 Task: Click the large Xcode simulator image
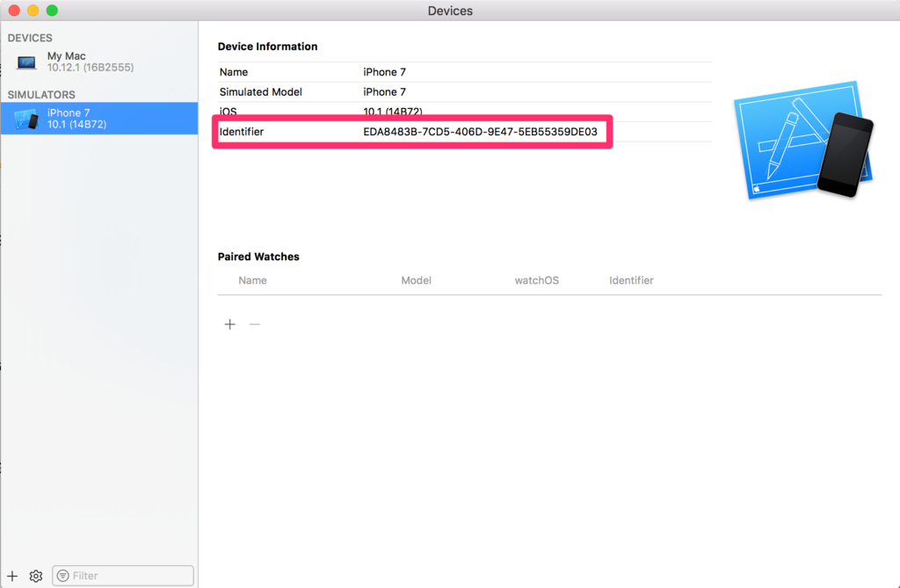tap(803, 141)
